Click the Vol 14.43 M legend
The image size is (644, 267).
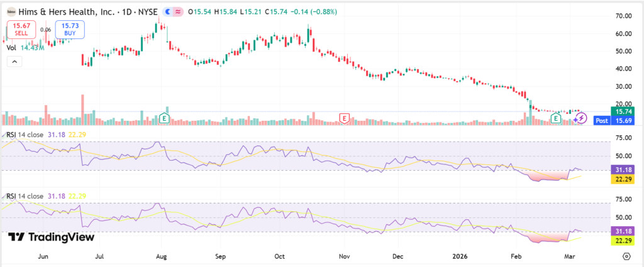click(x=26, y=48)
